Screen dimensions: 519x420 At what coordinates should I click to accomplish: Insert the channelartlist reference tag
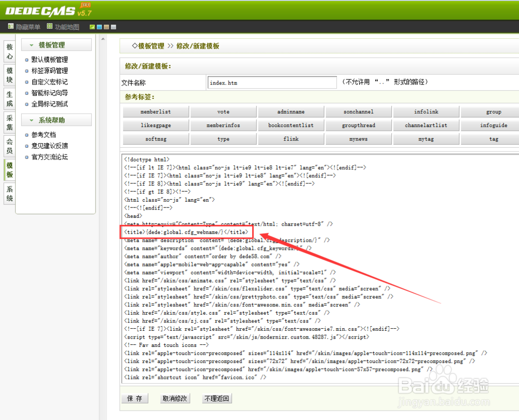click(x=426, y=125)
